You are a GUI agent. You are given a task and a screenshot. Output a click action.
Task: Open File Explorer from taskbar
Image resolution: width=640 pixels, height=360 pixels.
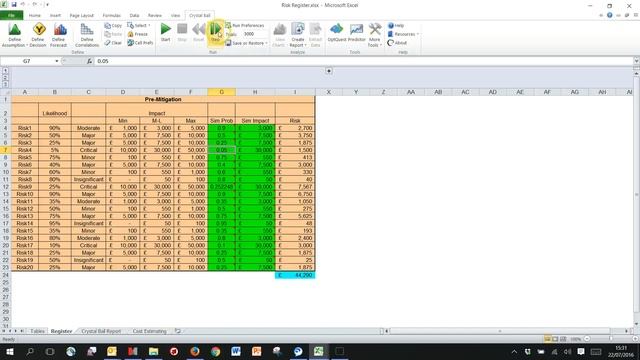[153, 351]
